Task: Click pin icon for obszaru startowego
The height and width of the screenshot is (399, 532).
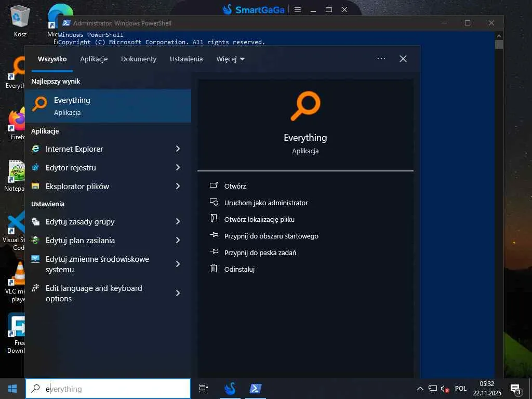Action: (x=214, y=235)
